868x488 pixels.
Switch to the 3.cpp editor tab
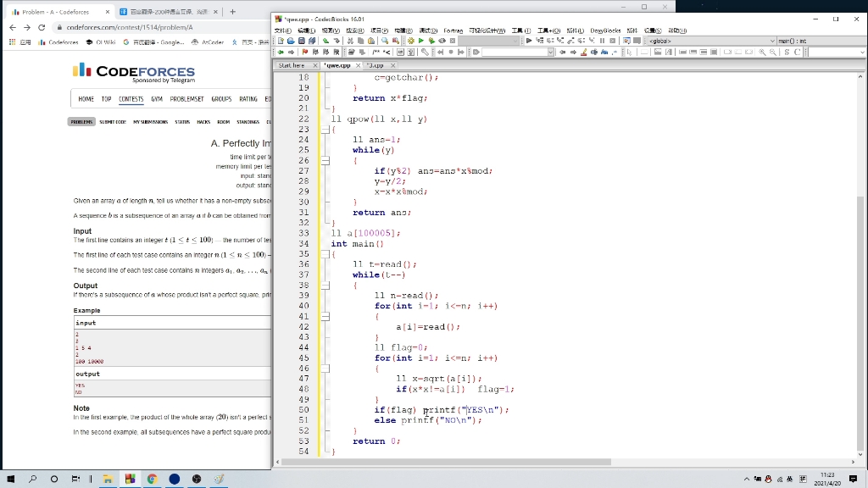(x=376, y=65)
